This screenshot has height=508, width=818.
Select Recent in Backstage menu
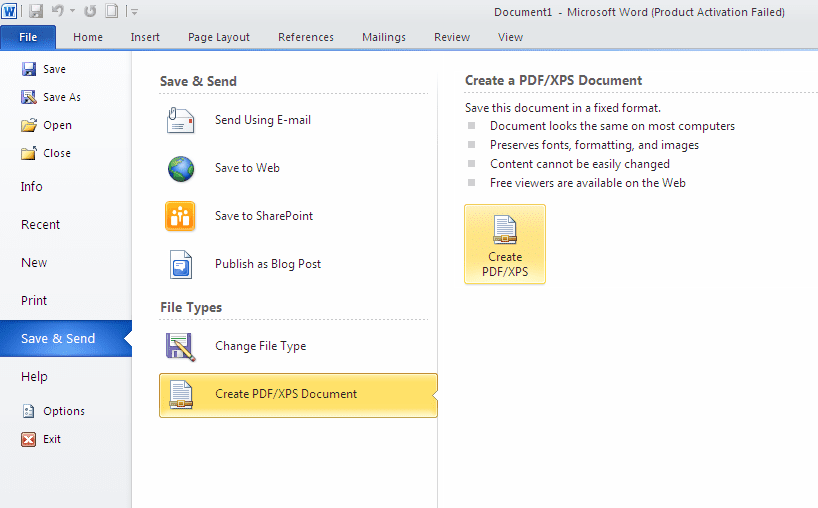[x=40, y=225]
